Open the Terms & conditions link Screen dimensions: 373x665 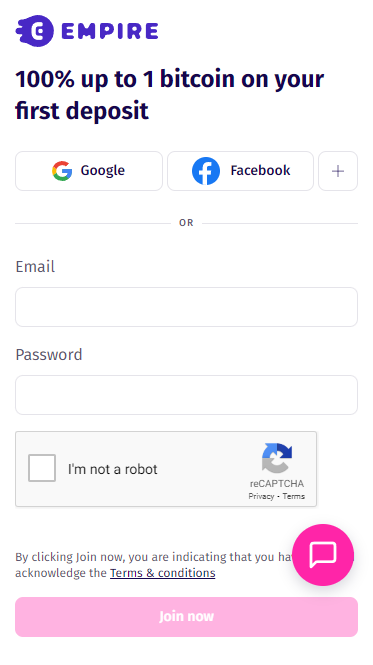point(163,573)
